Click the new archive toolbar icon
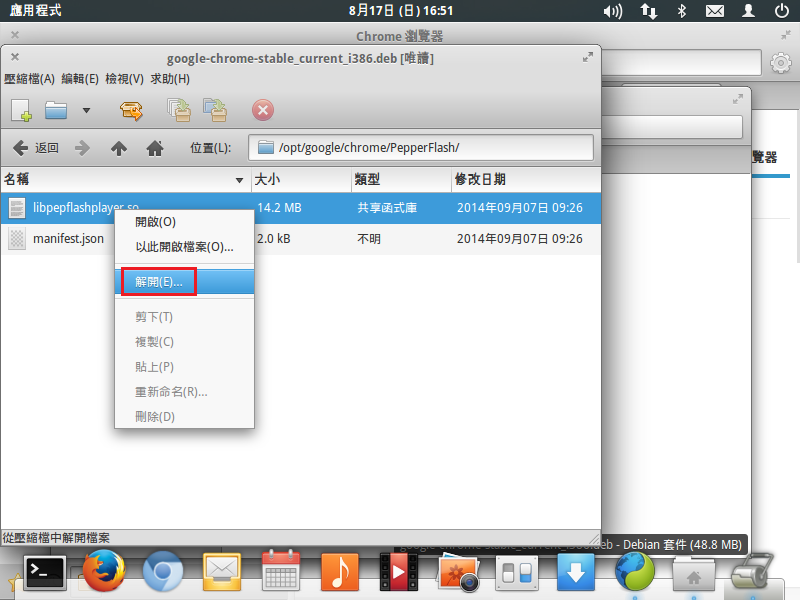The width and height of the screenshot is (800, 600). 21,110
